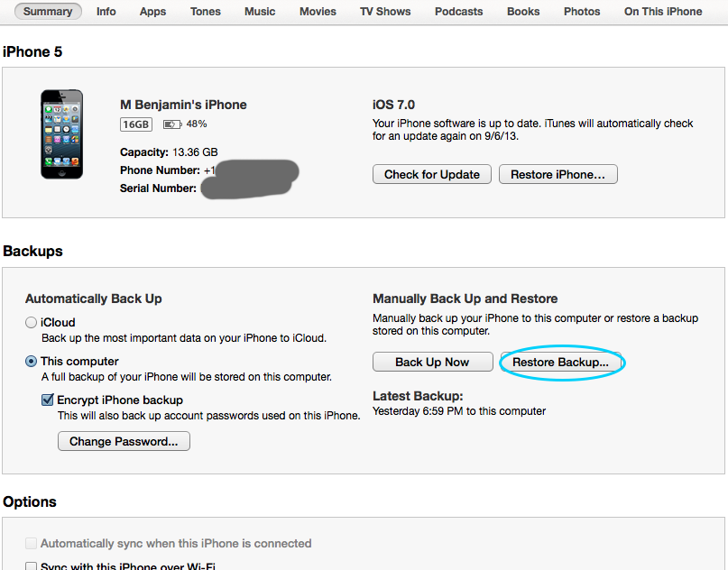Click Check for Update button
728x570 pixels.
pos(432,174)
